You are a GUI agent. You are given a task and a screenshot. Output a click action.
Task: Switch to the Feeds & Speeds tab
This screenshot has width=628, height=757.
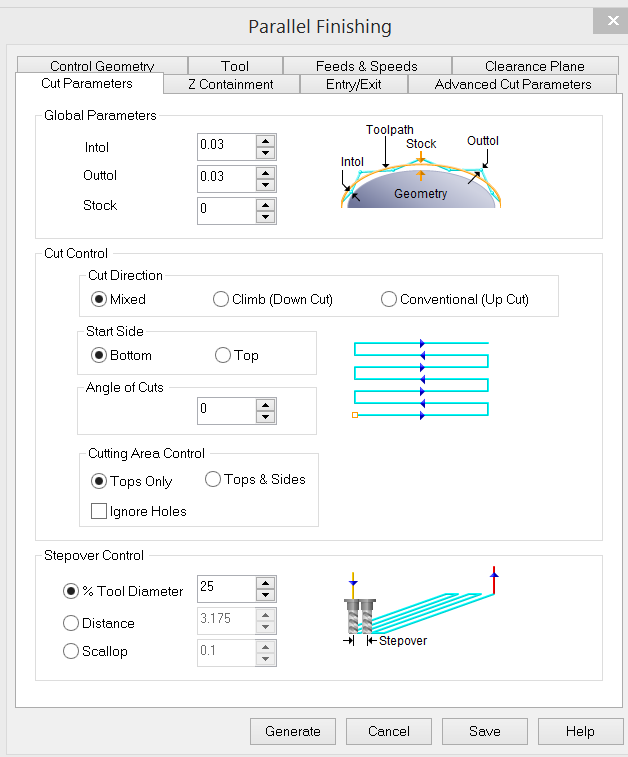click(x=366, y=66)
